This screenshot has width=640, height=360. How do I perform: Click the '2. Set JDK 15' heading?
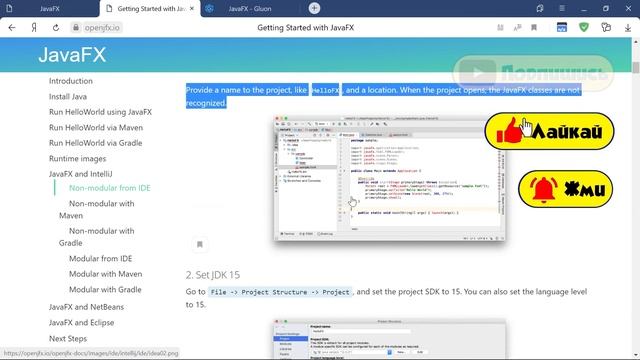point(213,275)
